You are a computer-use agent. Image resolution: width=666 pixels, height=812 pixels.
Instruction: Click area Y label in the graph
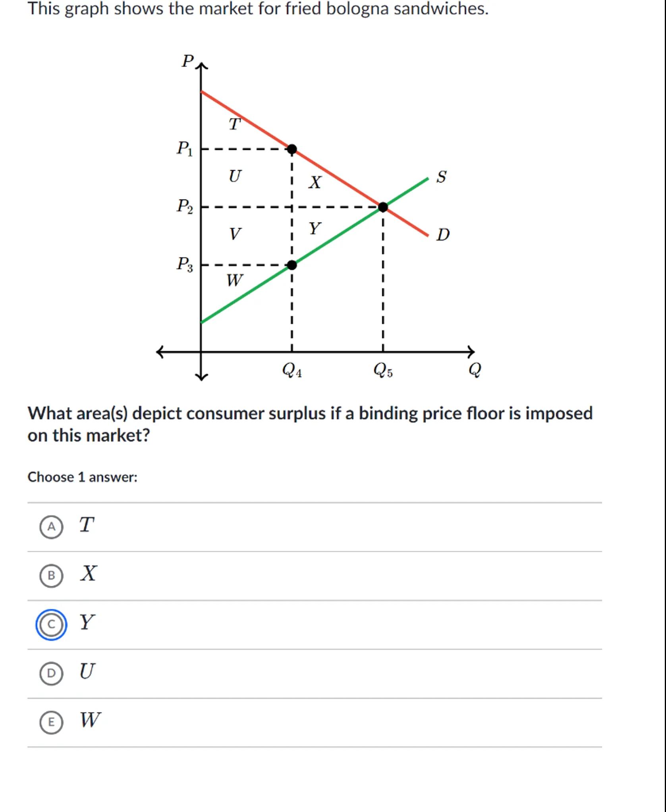[x=315, y=229]
